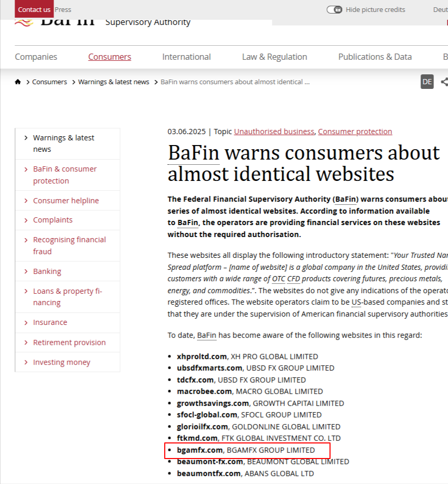Image resolution: width=448 pixels, height=484 pixels.
Task: Click the home icon in breadcrumb
Action: [x=18, y=82]
